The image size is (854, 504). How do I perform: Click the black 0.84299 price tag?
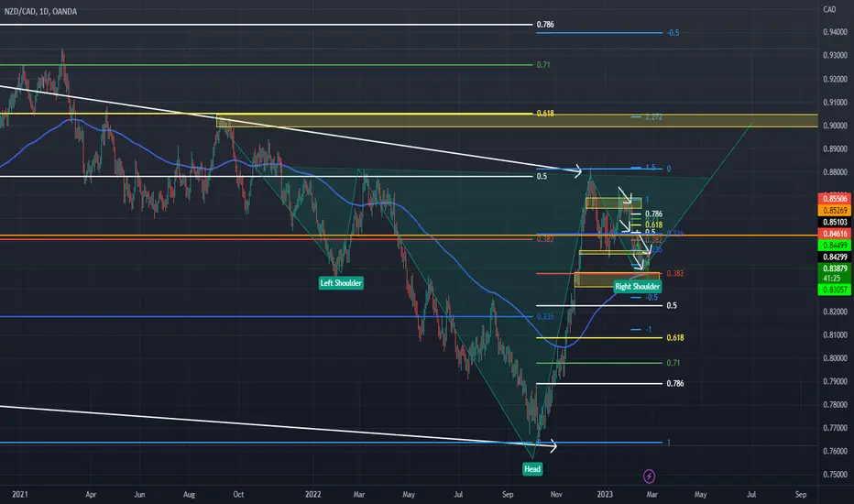coord(835,257)
